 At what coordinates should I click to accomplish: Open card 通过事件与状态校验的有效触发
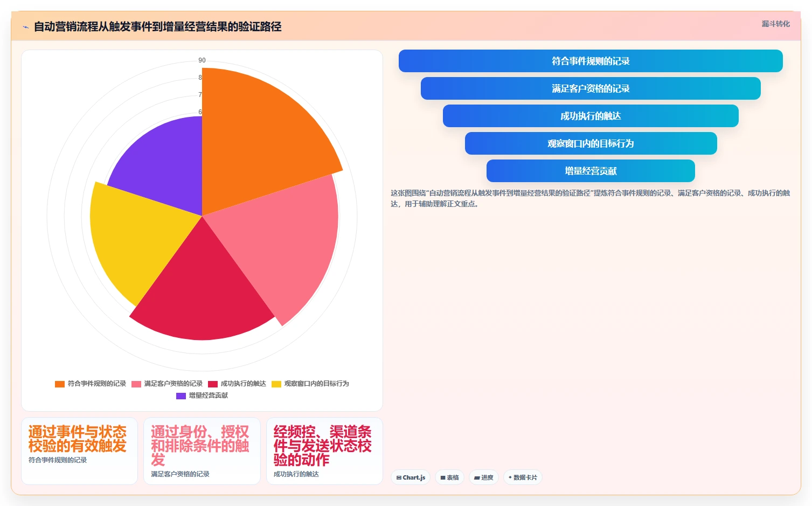79,451
